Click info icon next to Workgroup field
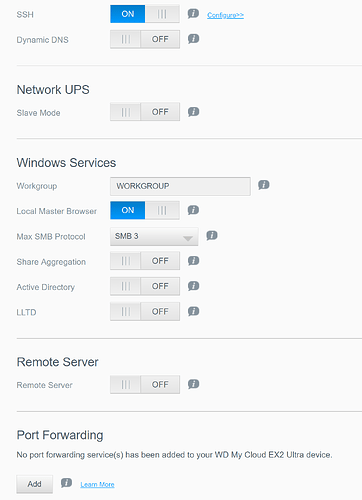362x500 pixels. (264, 185)
